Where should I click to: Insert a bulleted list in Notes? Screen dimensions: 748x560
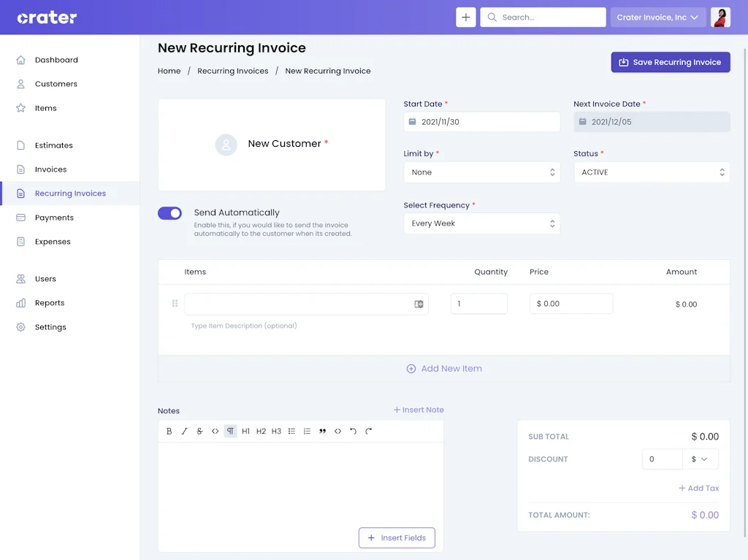(x=291, y=431)
